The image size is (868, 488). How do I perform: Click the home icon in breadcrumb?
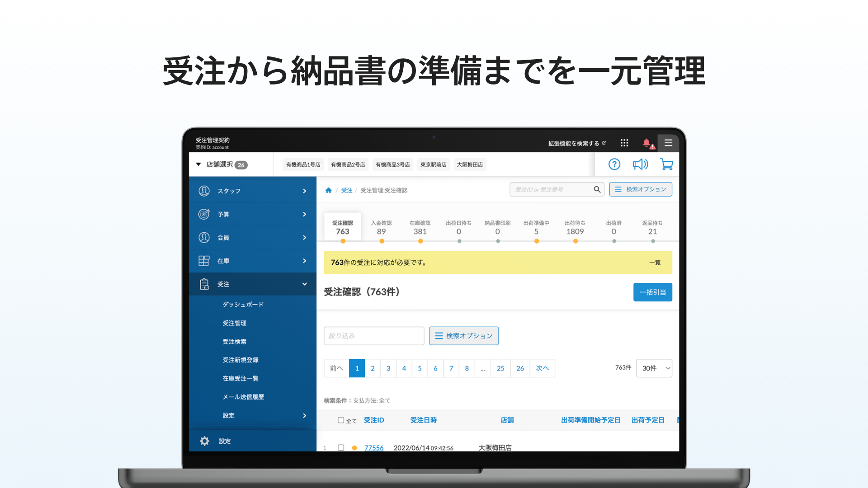click(x=329, y=190)
